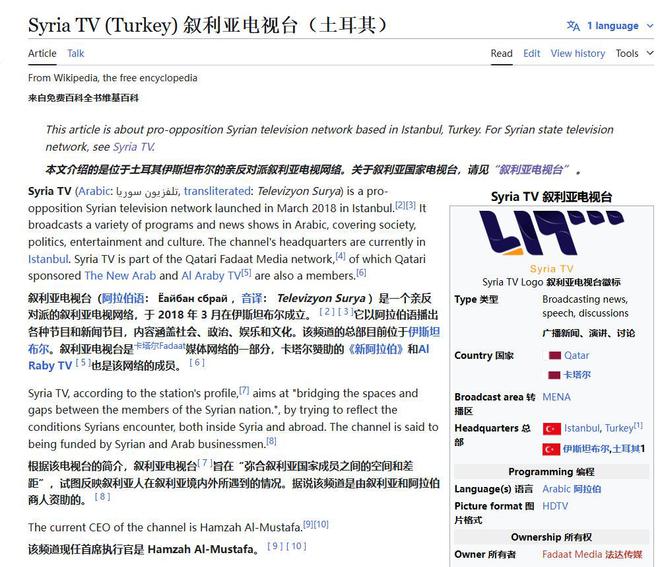Screen dimensions: 660x567
Task: Open the MENA broadcast area link
Action: click(x=556, y=397)
